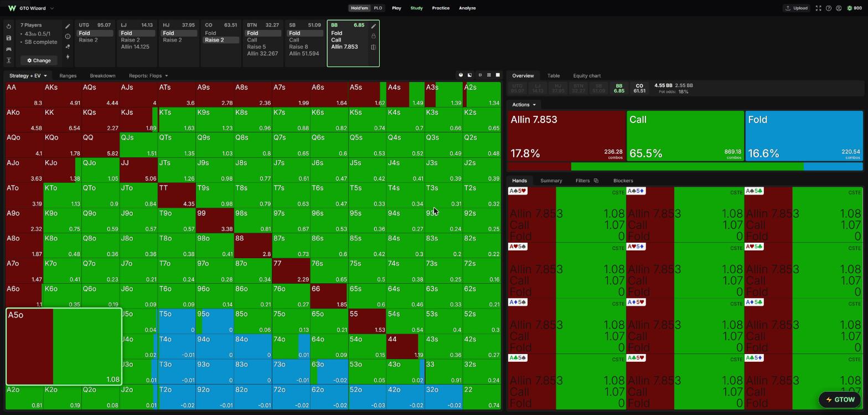Viewport: 868px width, 415px height.
Task: Open the Study menu
Action: [416, 8]
